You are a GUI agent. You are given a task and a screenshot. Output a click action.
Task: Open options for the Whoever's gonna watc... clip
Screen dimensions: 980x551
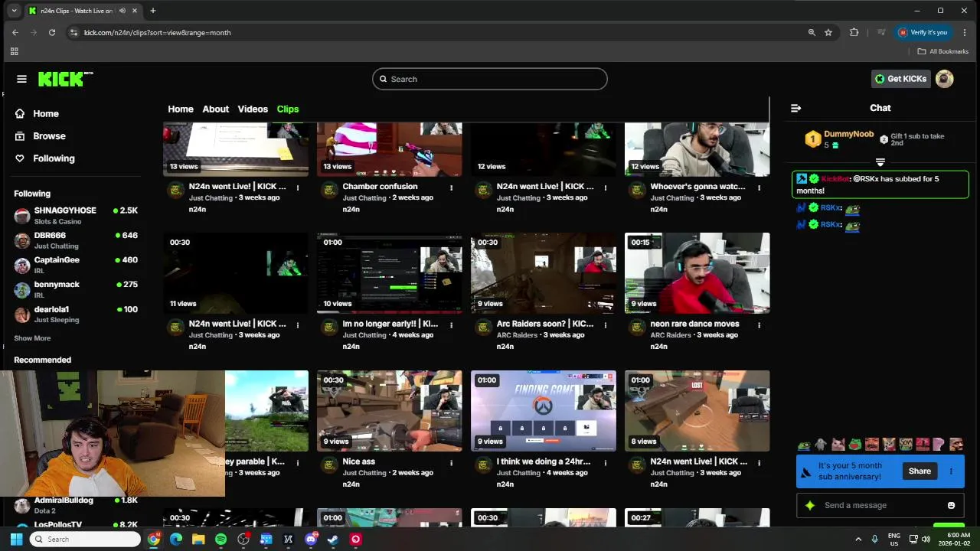[759, 187]
